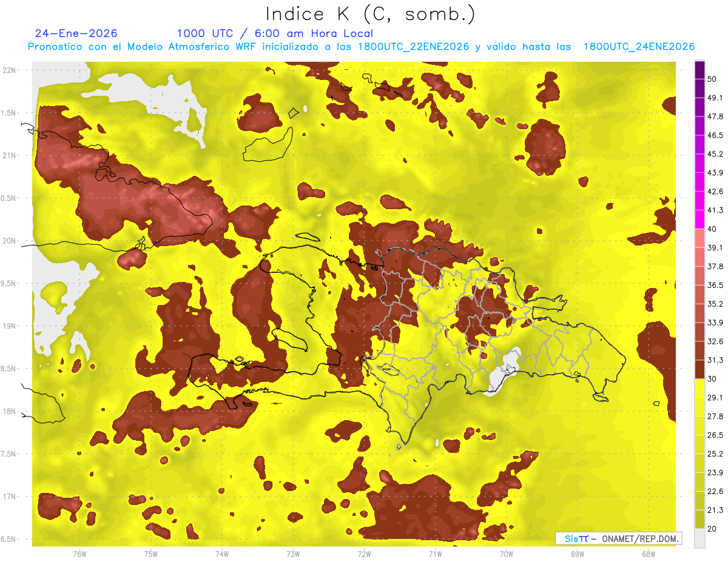Click longitude label "74W"
The image size is (728, 562).
tap(222, 554)
